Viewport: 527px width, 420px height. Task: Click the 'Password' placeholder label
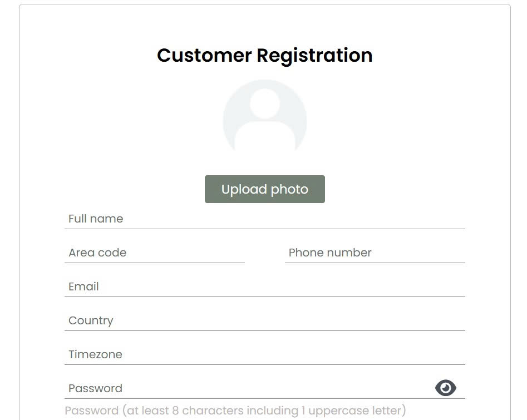click(x=95, y=389)
